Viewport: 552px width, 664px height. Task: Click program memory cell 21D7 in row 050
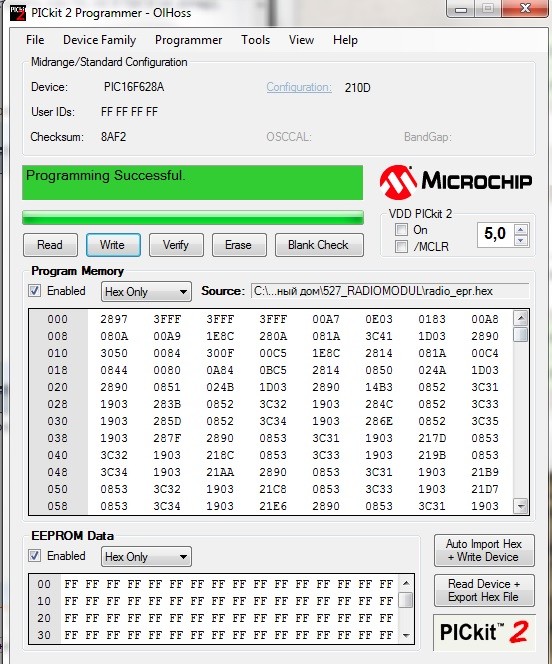click(485, 489)
